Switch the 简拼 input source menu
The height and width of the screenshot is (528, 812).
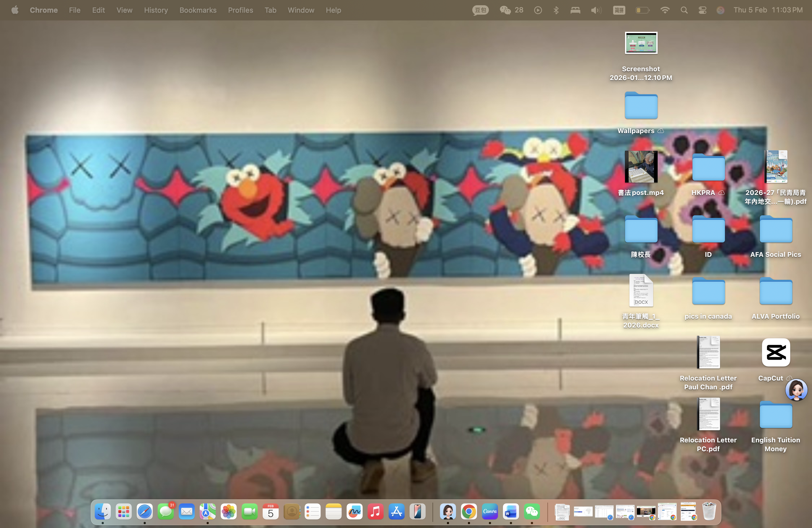click(619, 10)
